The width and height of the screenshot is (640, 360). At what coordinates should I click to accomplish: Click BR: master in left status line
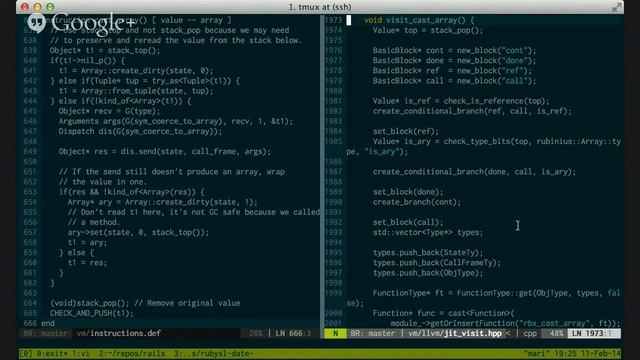45,333
